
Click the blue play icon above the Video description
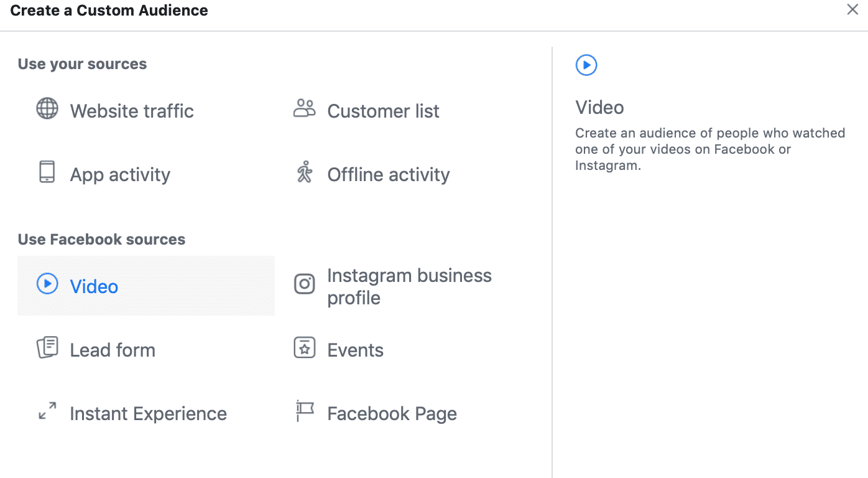(586, 65)
